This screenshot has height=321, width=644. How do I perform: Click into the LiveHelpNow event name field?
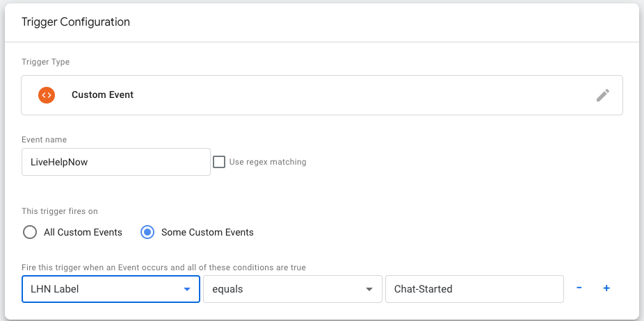coord(116,162)
